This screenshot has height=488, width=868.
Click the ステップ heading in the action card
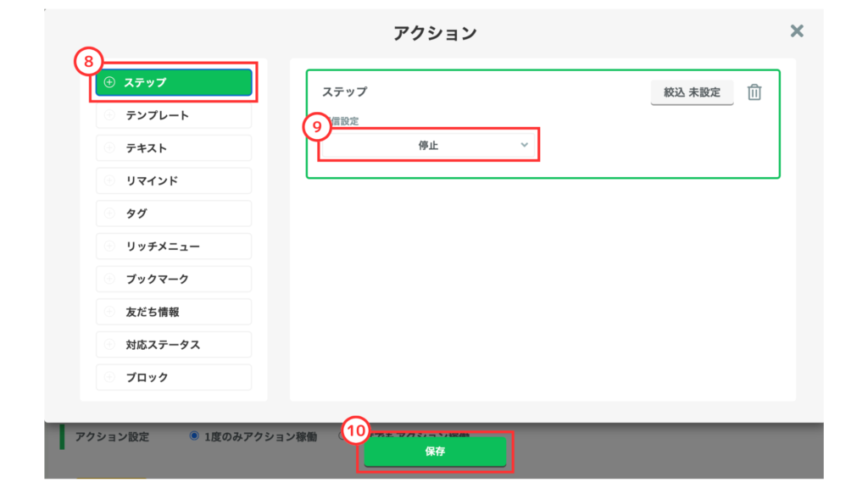[x=344, y=91]
